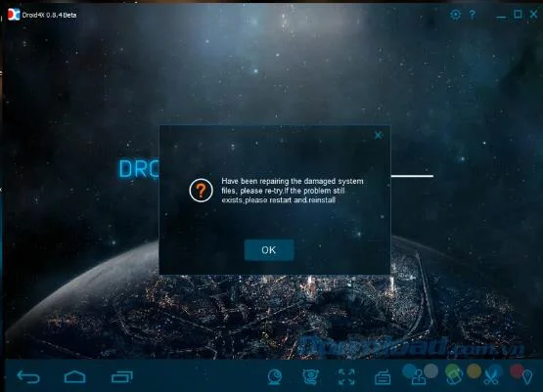Open the keyboard icon in toolbar

[x=383, y=377]
